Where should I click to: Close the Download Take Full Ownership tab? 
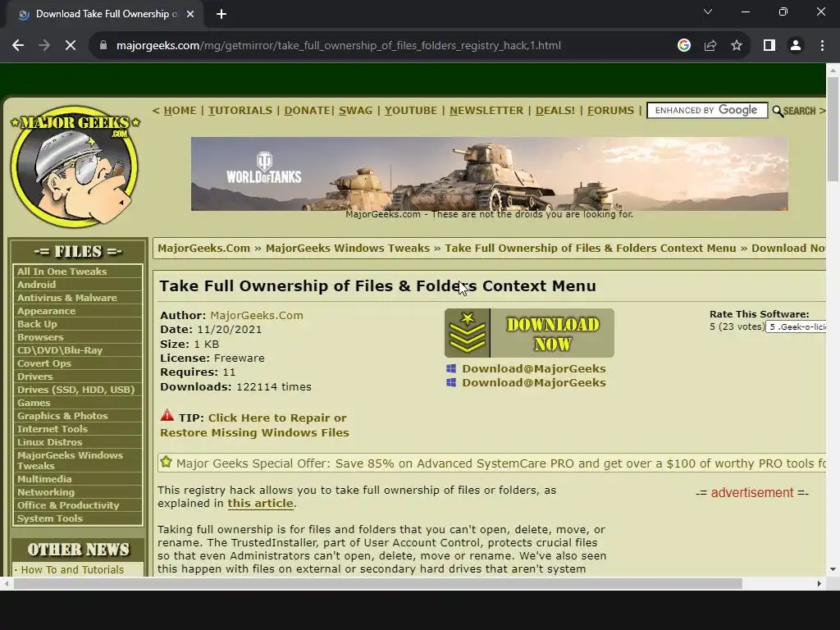coord(190,14)
